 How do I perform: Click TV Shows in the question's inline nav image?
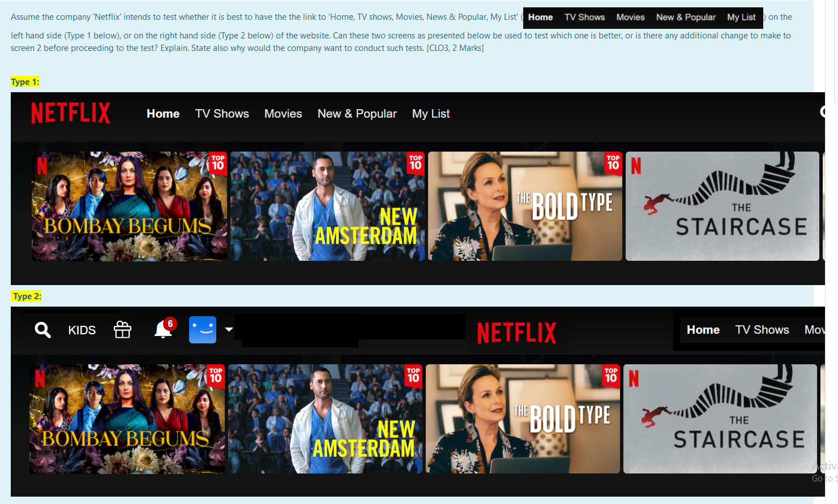(585, 17)
